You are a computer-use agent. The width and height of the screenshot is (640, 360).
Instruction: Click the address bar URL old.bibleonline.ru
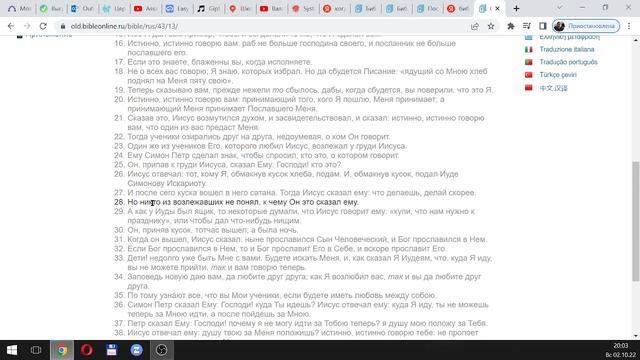click(124, 26)
